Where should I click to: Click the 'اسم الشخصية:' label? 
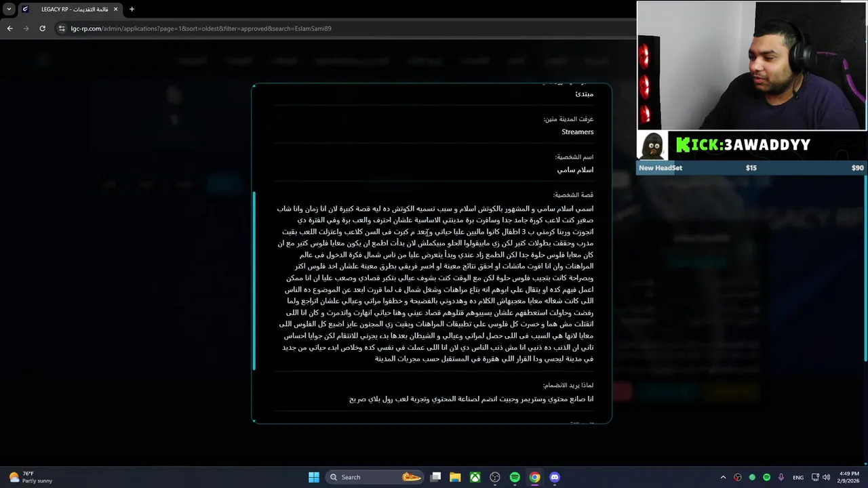[x=574, y=157]
